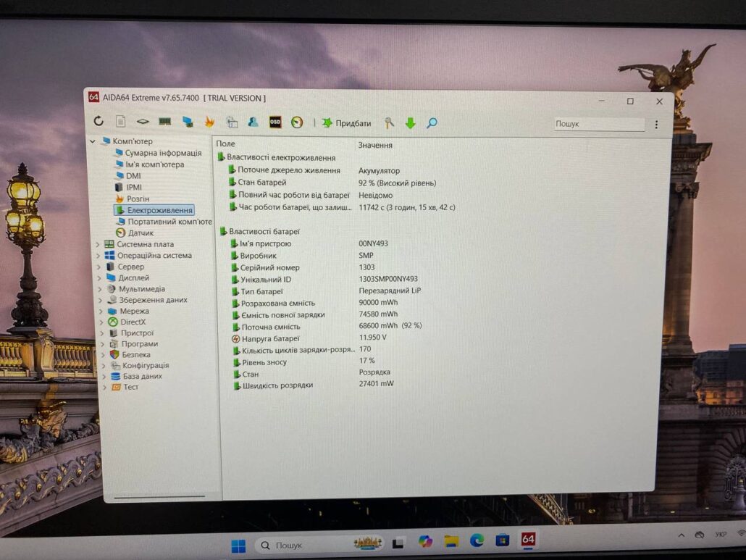Open the Report page icon

(x=121, y=121)
